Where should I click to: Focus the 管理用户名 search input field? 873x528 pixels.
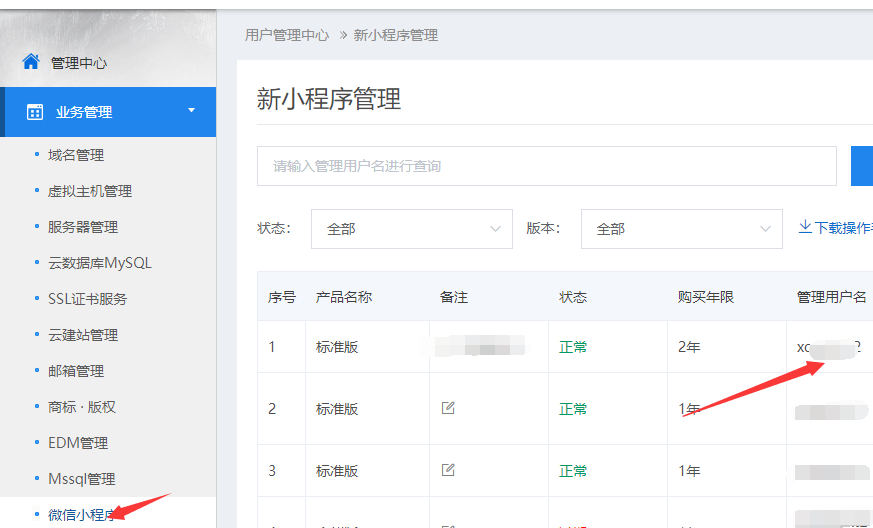click(x=546, y=166)
